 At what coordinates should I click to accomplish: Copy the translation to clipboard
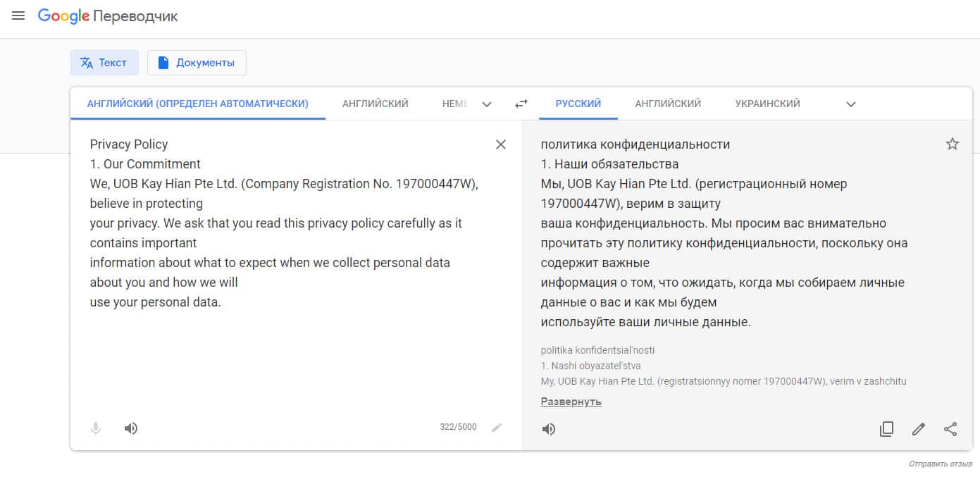click(x=886, y=429)
